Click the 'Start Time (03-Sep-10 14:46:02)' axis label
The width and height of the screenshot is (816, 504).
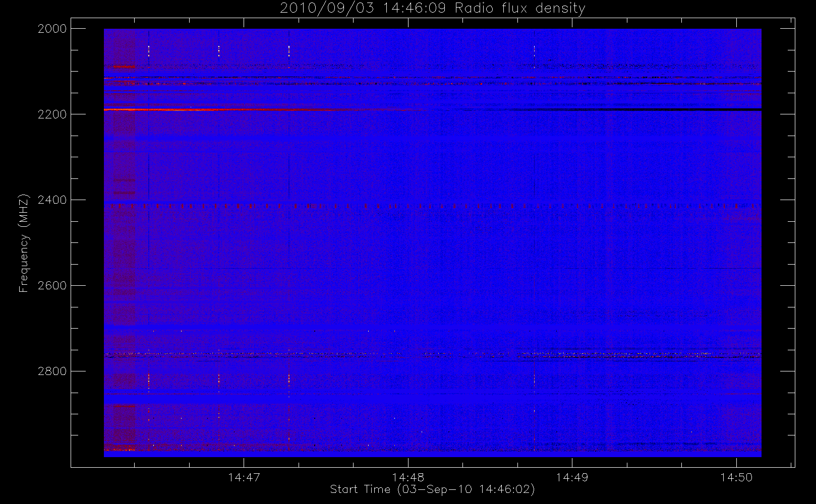pyautogui.click(x=432, y=489)
